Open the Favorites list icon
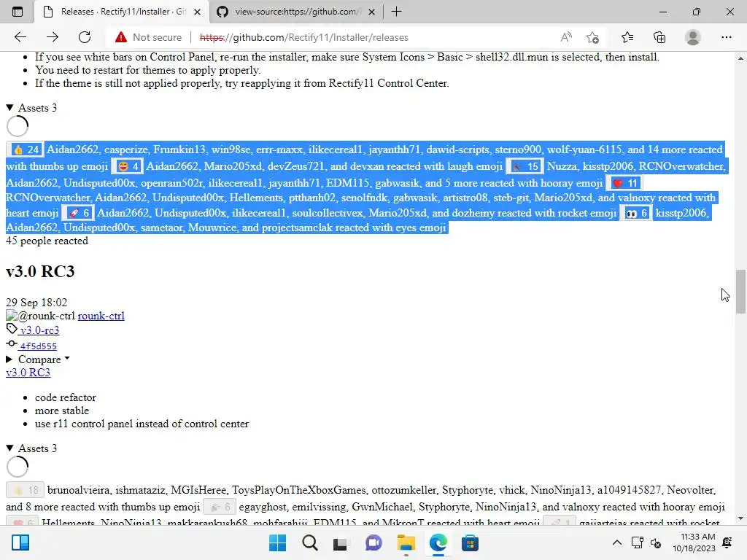 pos(627,37)
